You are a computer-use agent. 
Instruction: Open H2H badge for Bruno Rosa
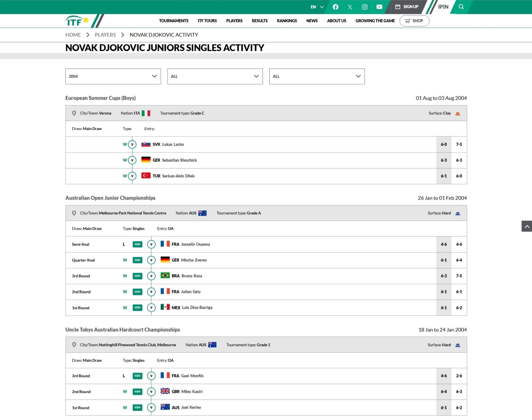coord(137,276)
